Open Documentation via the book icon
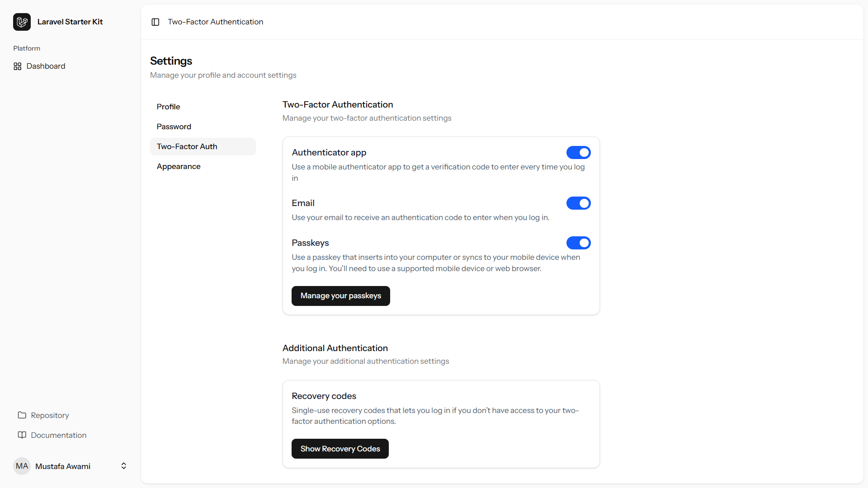The height and width of the screenshot is (488, 868). point(22,435)
